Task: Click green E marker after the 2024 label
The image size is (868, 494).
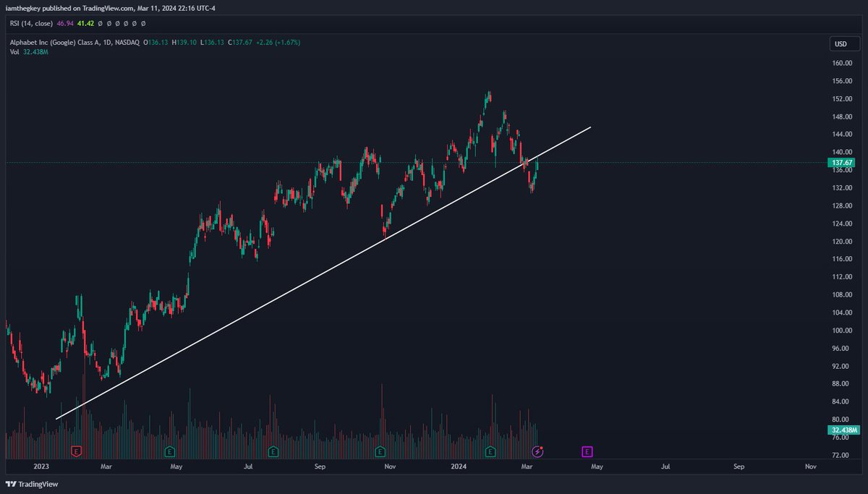Action: coord(490,452)
